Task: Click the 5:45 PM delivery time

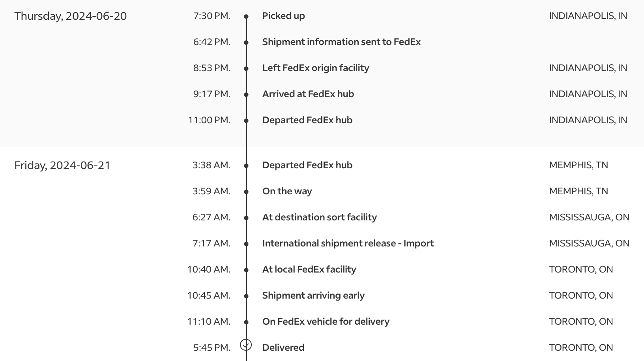Action: pyautogui.click(x=212, y=348)
